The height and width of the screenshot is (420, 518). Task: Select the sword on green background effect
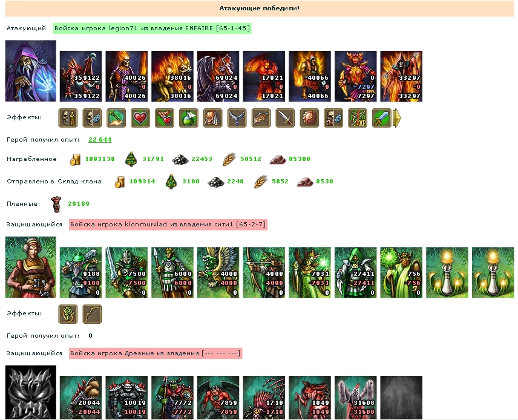pos(382,118)
